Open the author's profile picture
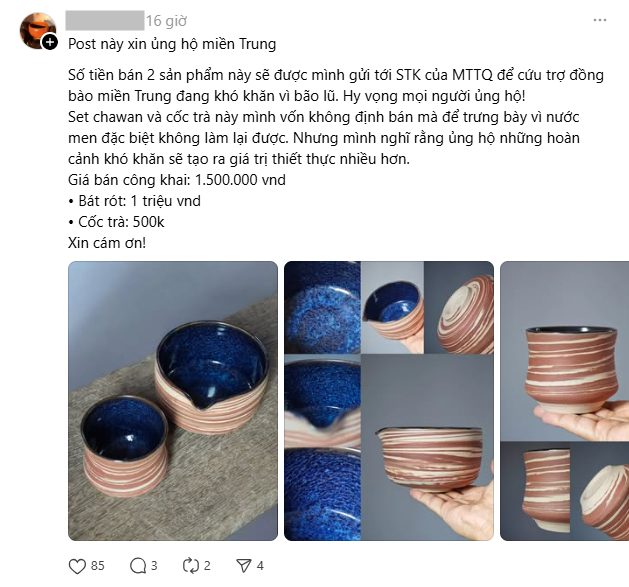The width and height of the screenshot is (629, 587). [x=37, y=30]
